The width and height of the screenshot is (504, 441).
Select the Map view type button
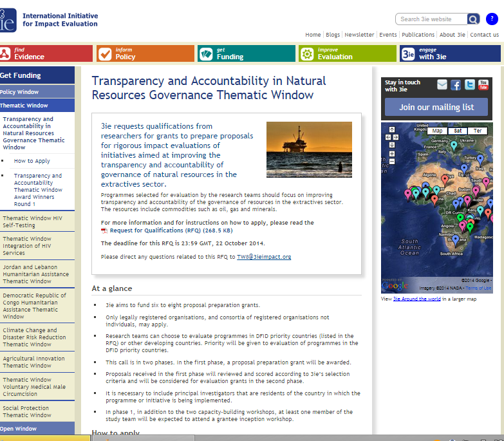point(437,131)
